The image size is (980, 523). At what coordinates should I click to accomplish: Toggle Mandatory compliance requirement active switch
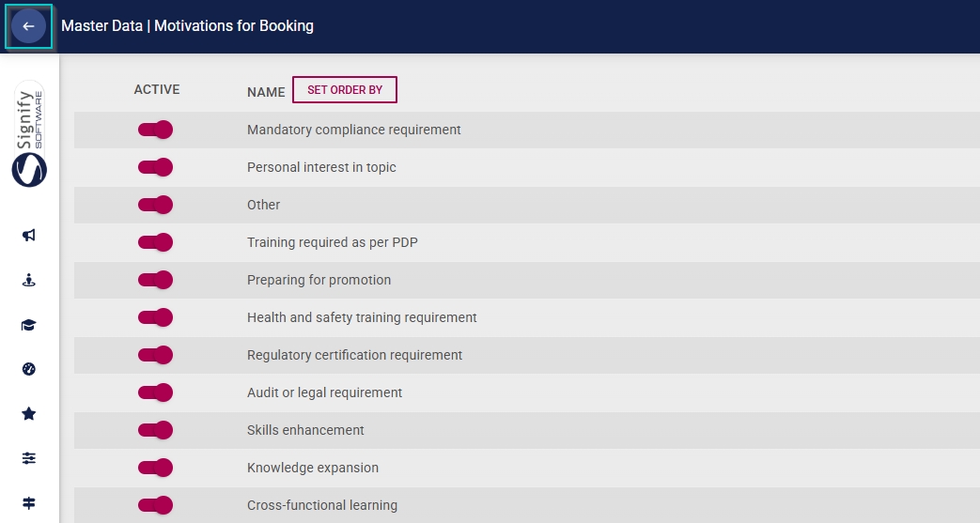156,130
